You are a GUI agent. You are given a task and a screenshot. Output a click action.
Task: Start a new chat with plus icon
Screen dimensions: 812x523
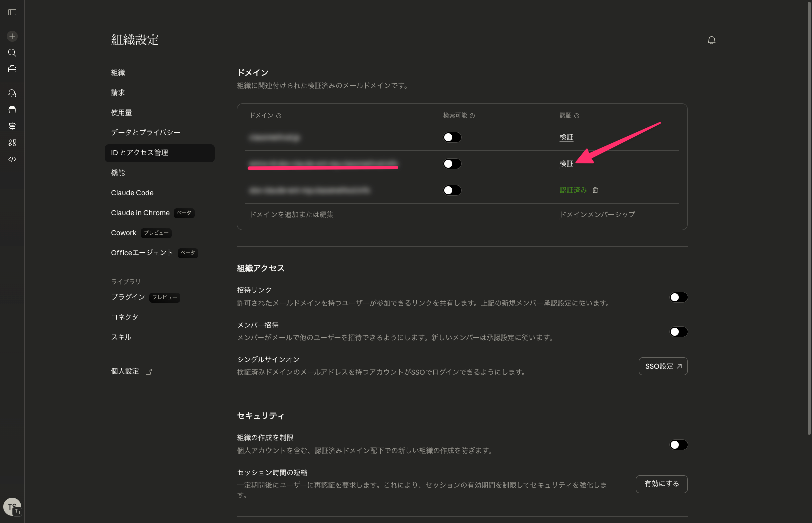click(x=12, y=36)
